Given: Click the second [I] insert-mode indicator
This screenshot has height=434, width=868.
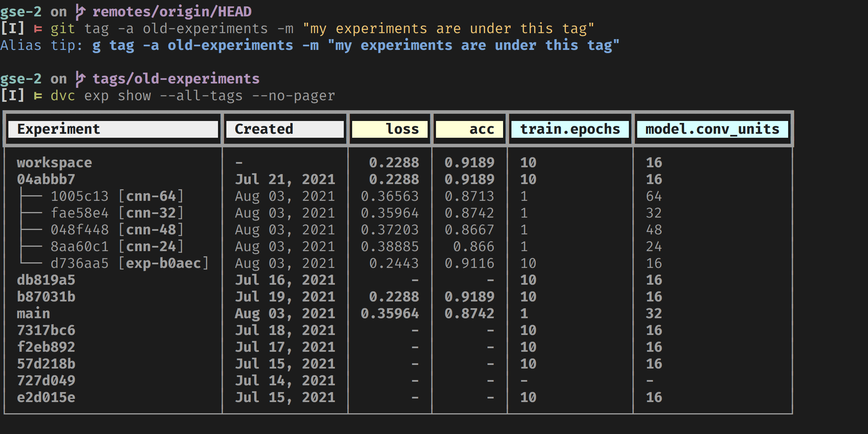Looking at the screenshot, I should coord(12,96).
